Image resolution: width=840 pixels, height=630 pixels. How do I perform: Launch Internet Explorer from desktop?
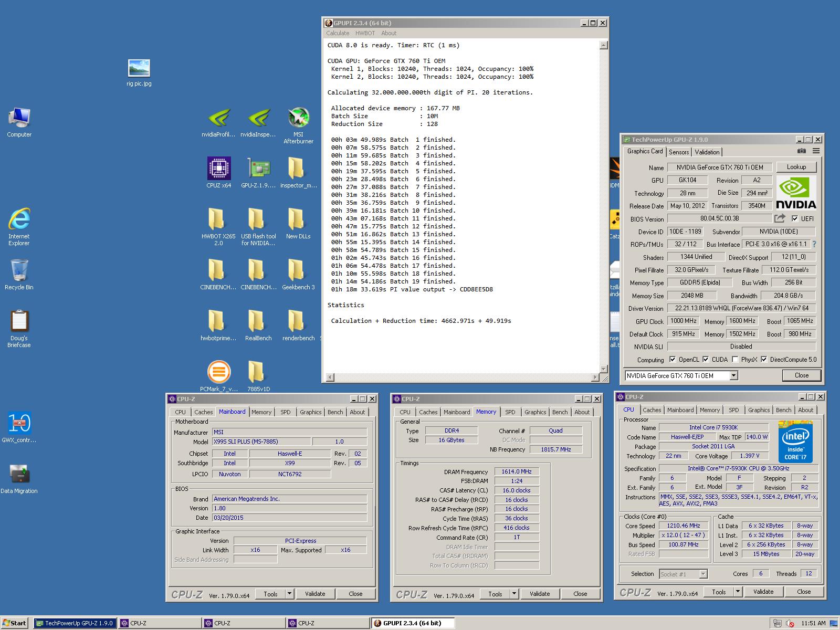click(x=19, y=227)
